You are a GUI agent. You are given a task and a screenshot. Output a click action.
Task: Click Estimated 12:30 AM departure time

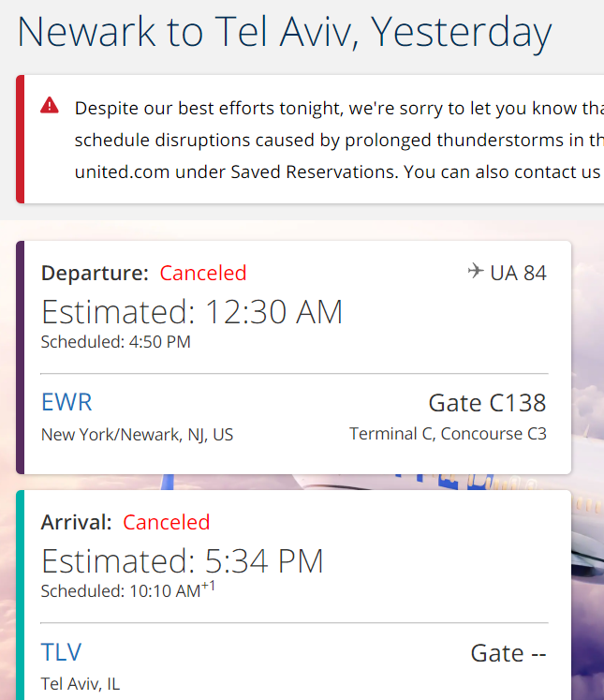(x=192, y=312)
